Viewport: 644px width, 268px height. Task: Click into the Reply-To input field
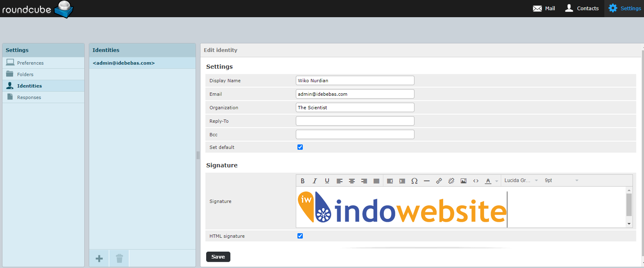coord(355,121)
